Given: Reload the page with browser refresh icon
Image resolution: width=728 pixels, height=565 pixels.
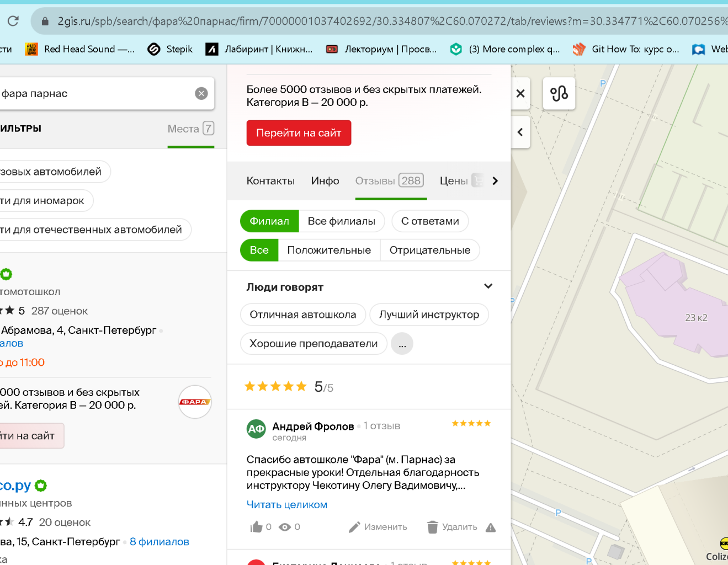Looking at the screenshot, I should click(x=13, y=21).
